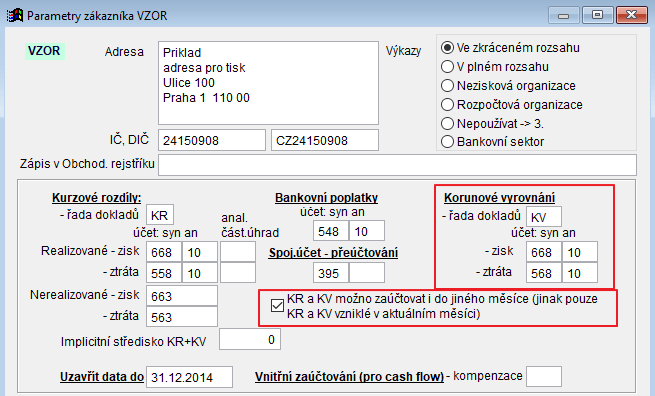Viewport: 655px width, 396px height.
Task: Click Realizované ztráta analytic 10 field
Action: point(200,273)
